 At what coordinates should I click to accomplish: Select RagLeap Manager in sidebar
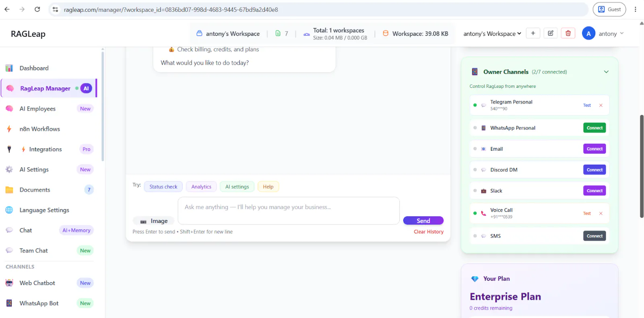pyautogui.click(x=48, y=88)
